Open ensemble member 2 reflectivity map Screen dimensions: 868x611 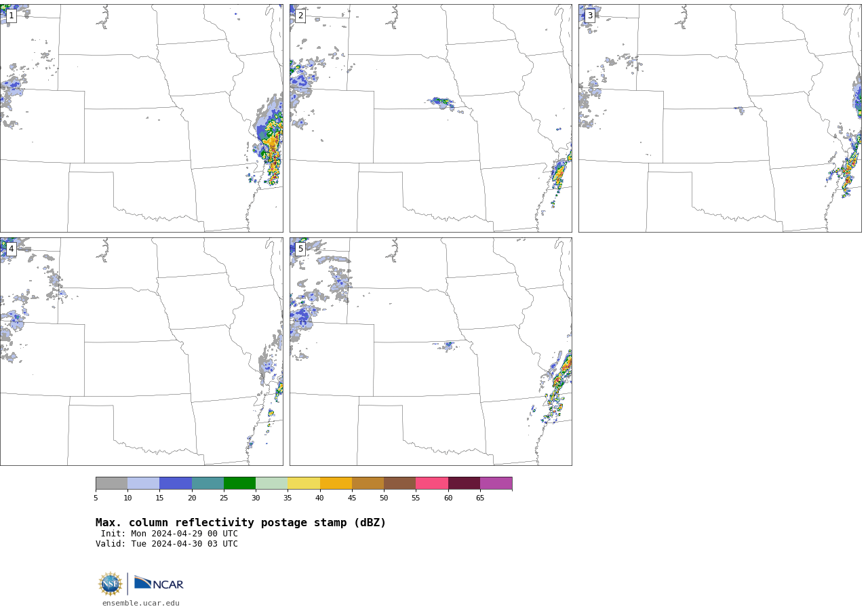(x=431, y=118)
